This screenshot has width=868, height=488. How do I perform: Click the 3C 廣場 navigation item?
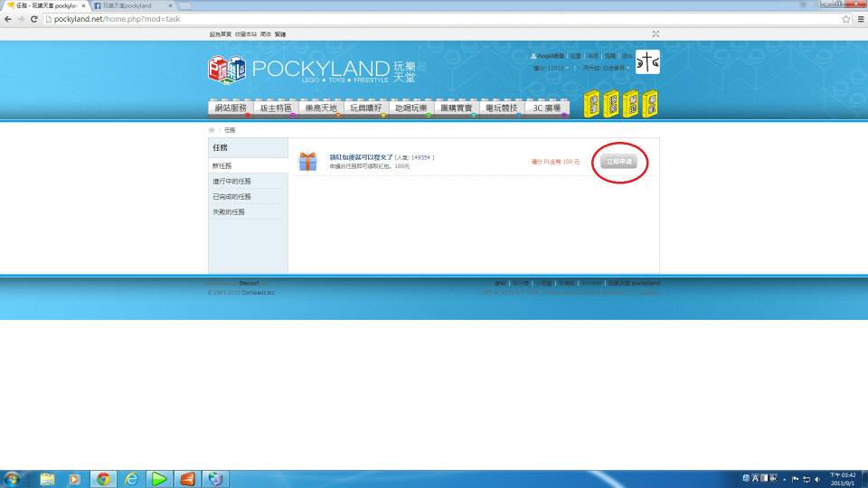[x=546, y=108]
